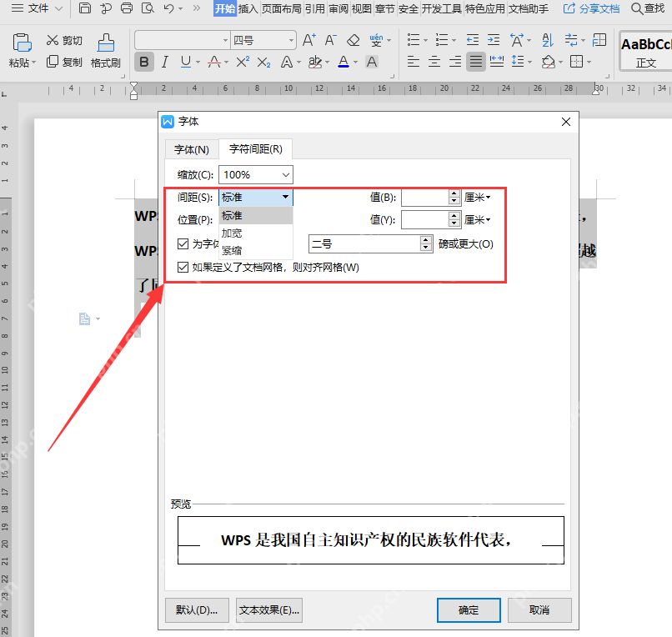
Task: Click the 分享文档 link
Action: click(591, 8)
